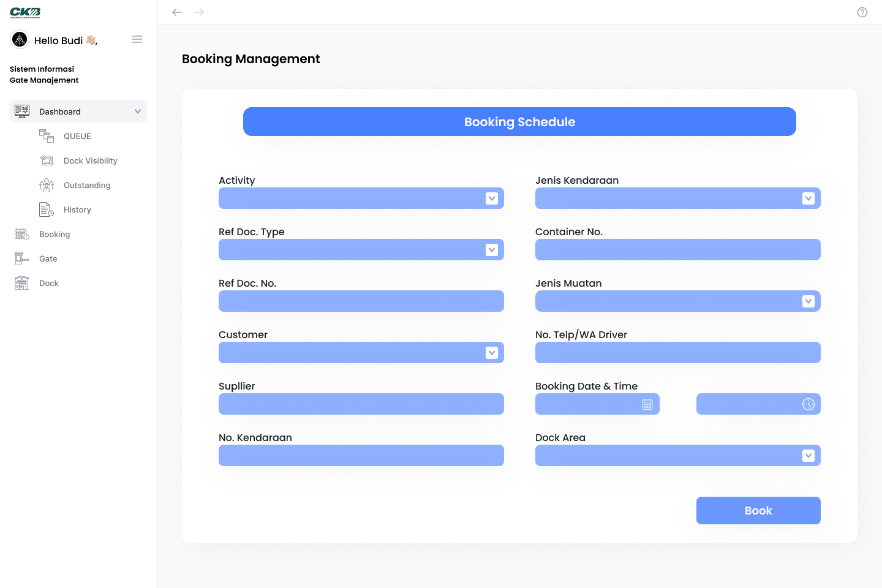Viewport: 882px width, 588px height.
Task: Focus the No. Kendaraan input field
Action: tap(361, 456)
